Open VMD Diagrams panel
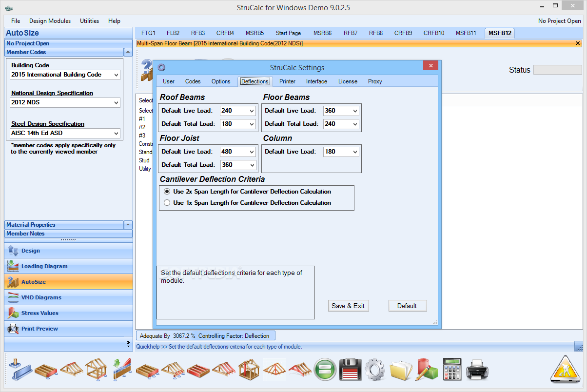This screenshot has width=587, height=392. (69, 297)
